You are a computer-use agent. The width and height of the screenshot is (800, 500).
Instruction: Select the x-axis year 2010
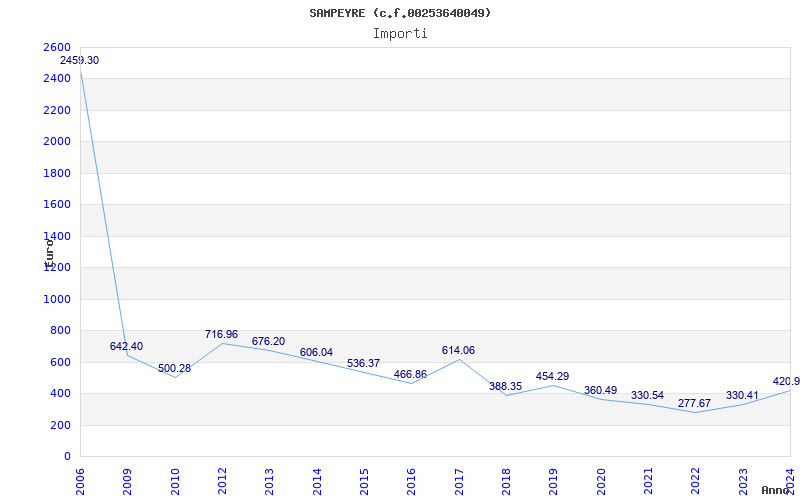175,482
